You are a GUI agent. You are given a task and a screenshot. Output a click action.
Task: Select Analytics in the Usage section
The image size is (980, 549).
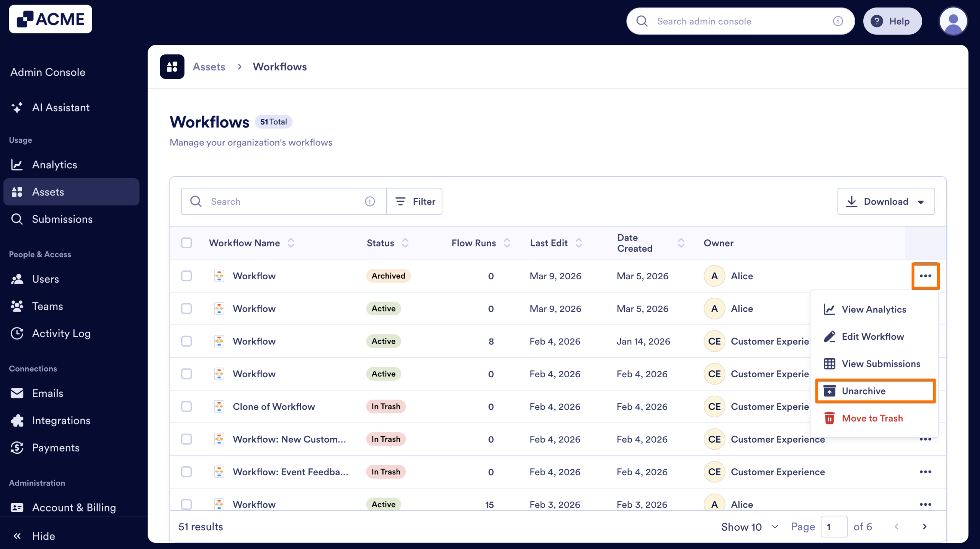[54, 165]
